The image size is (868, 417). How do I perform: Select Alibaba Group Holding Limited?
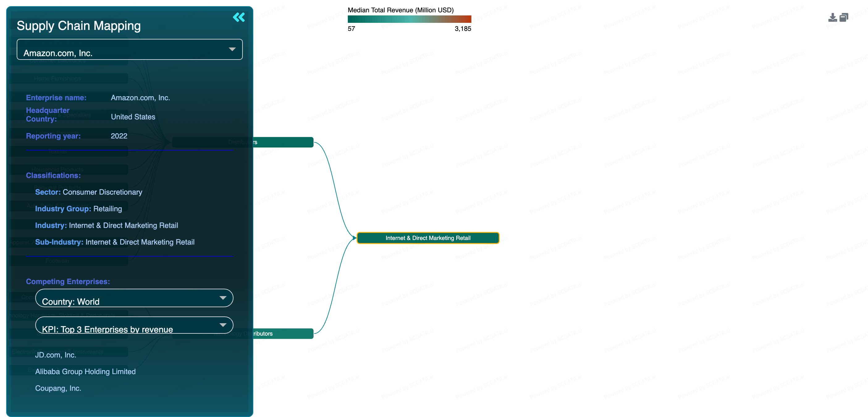pos(85,372)
